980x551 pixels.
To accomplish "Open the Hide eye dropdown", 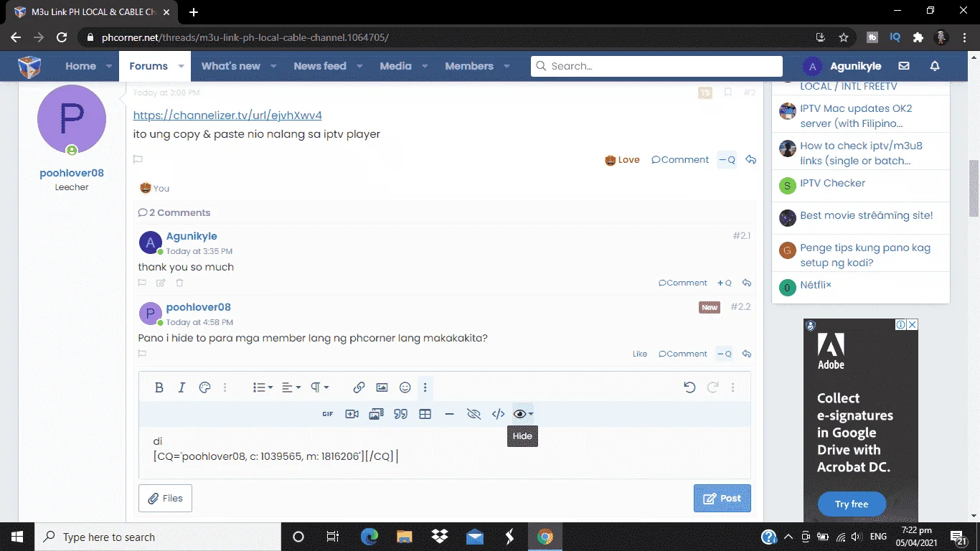I will (x=523, y=414).
